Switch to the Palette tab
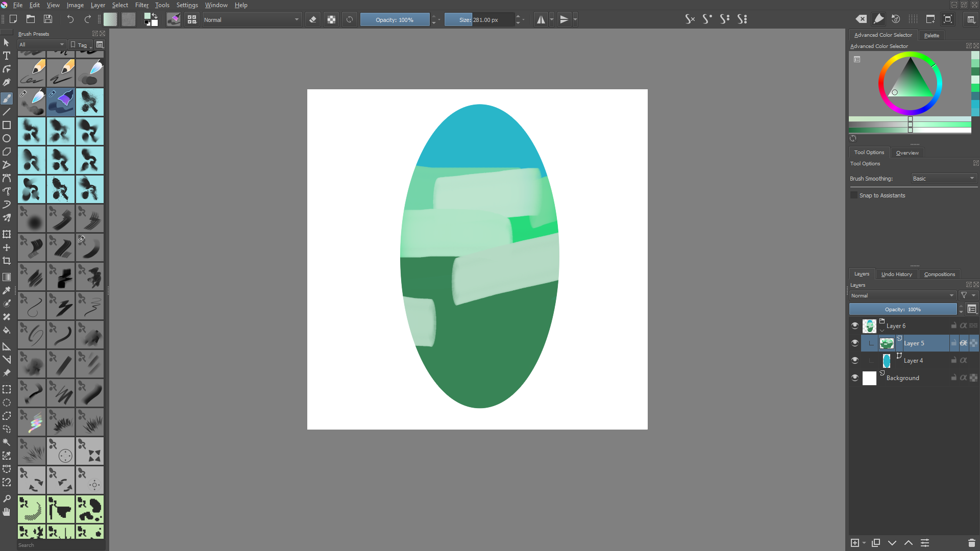Image resolution: width=980 pixels, height=551 pixels. tap(931, 35)
